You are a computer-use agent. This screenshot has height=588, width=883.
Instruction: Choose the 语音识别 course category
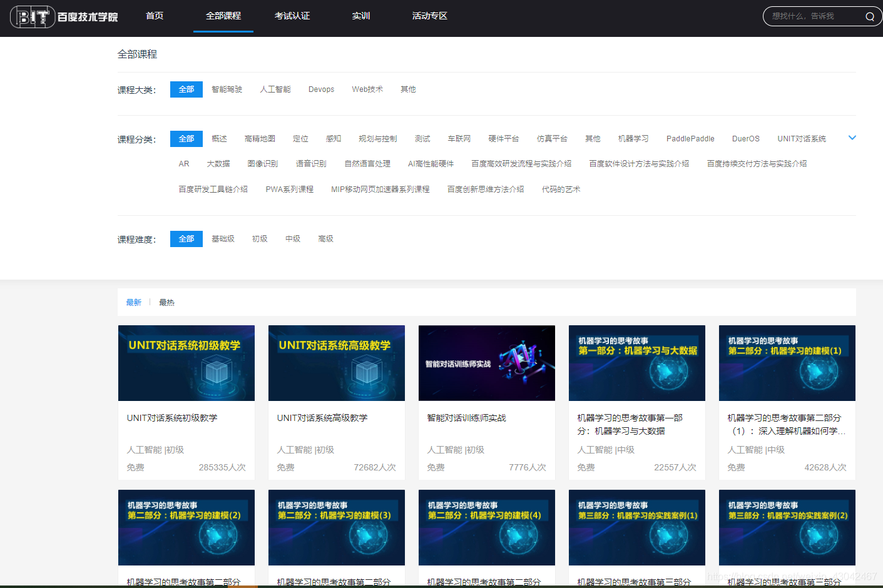(311, 164)
